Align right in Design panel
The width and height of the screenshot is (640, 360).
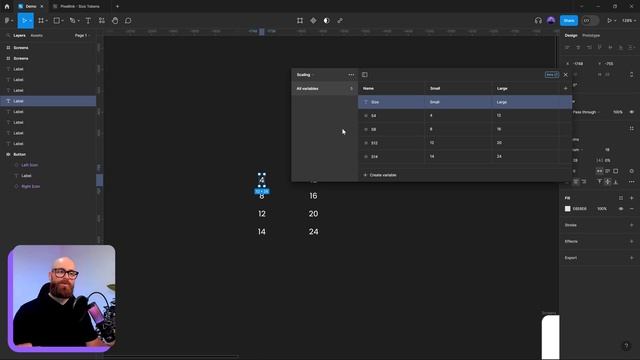pyautogui.click(x=589, y=48)
